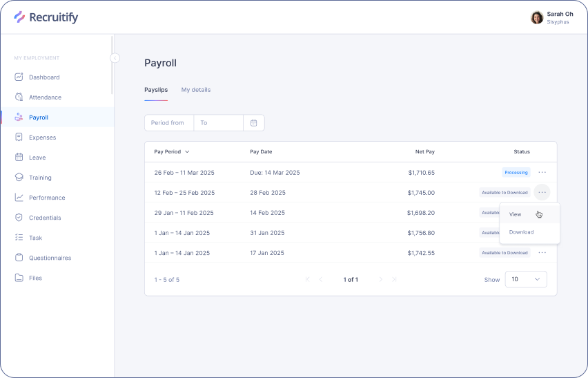Click the Training graduation cap icon
The image size is (588, 378).
[19, 177]
